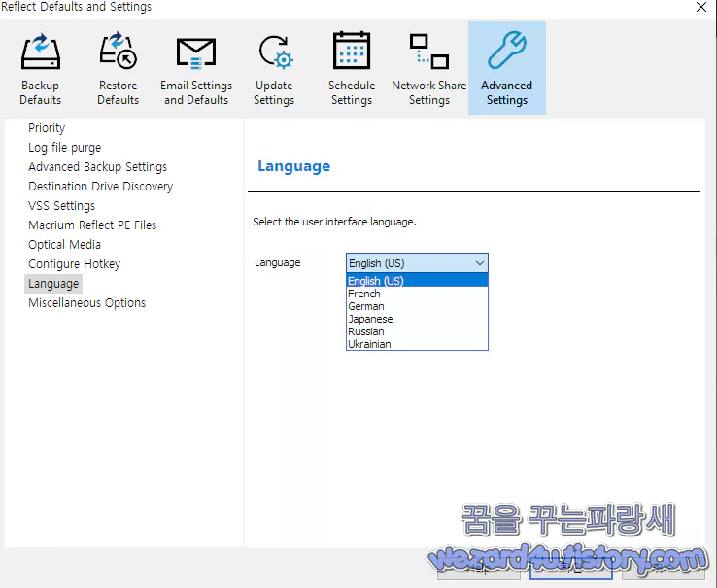This screenshot has height=588, width=717.
Task: Open Network Share Settings
Action: click(428, 69)
